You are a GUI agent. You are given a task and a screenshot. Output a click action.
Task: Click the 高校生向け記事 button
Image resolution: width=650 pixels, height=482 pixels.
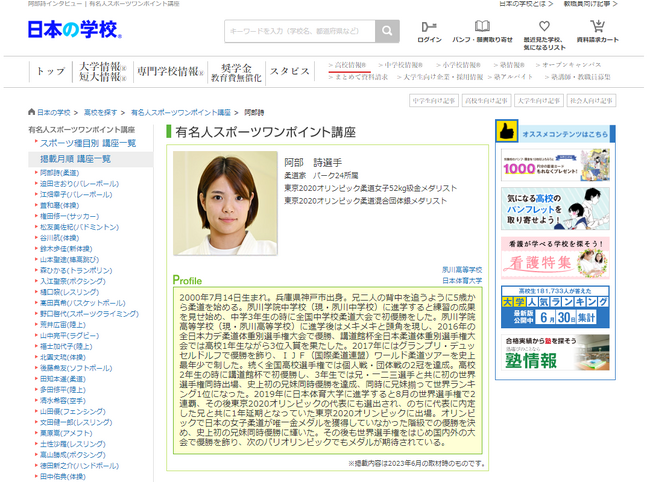pyautogui.click(x=486, y=101)
